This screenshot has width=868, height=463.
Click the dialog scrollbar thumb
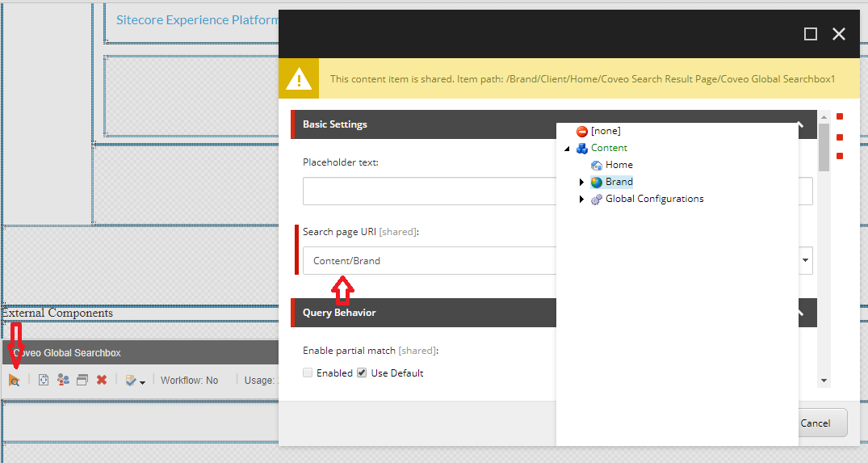pyautogui.click(x=824, y=147)
